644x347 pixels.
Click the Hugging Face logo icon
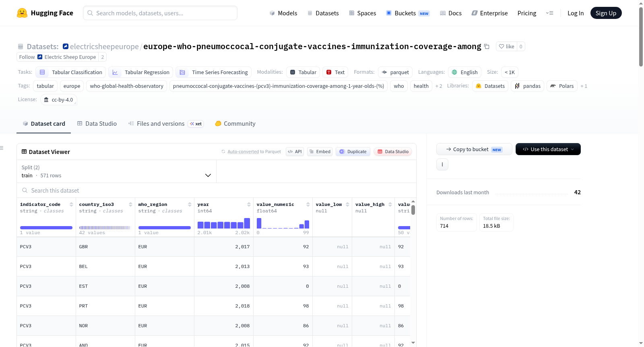click(x=22, y=13)
